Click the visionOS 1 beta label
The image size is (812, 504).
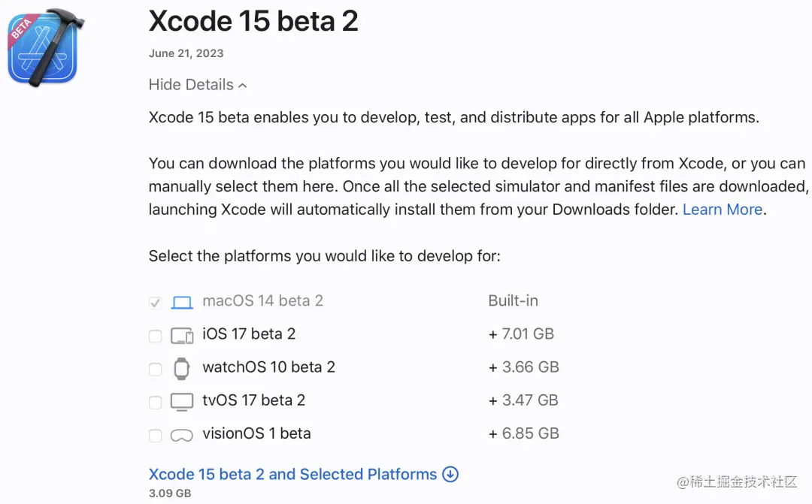(x=256, y=433)
